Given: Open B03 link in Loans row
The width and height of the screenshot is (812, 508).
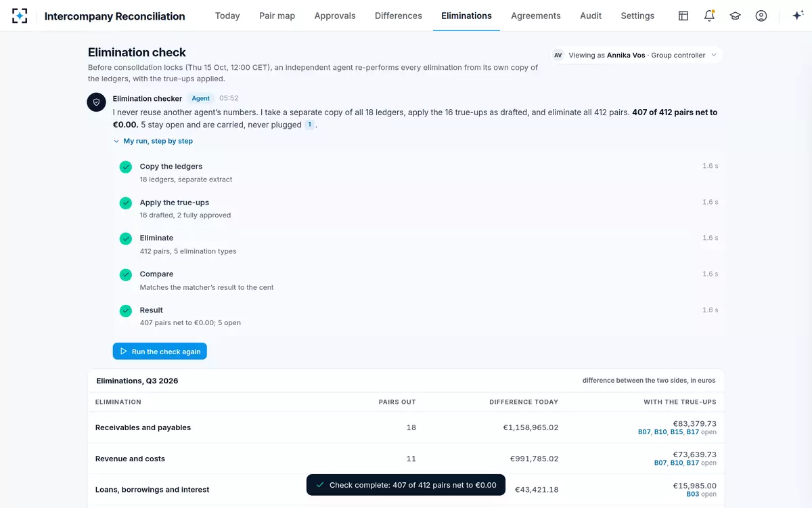Looking at the screenshot, I should (692, 494).
